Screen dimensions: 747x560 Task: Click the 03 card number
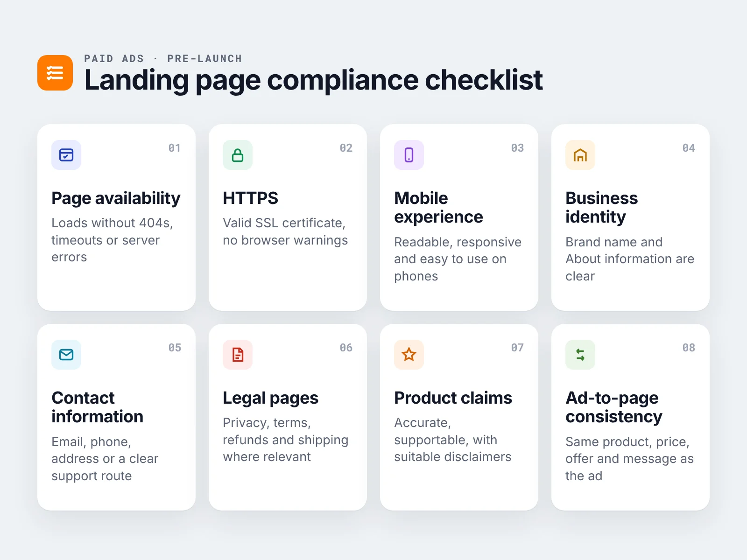point(517,148)
